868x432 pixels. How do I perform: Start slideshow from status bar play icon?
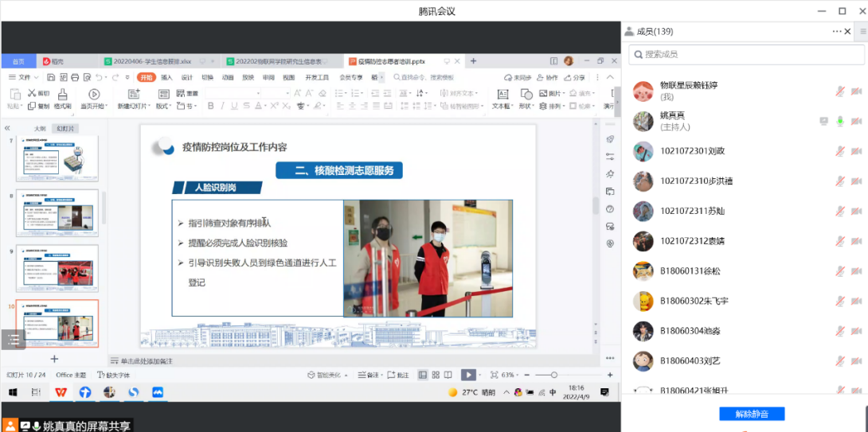469,375
